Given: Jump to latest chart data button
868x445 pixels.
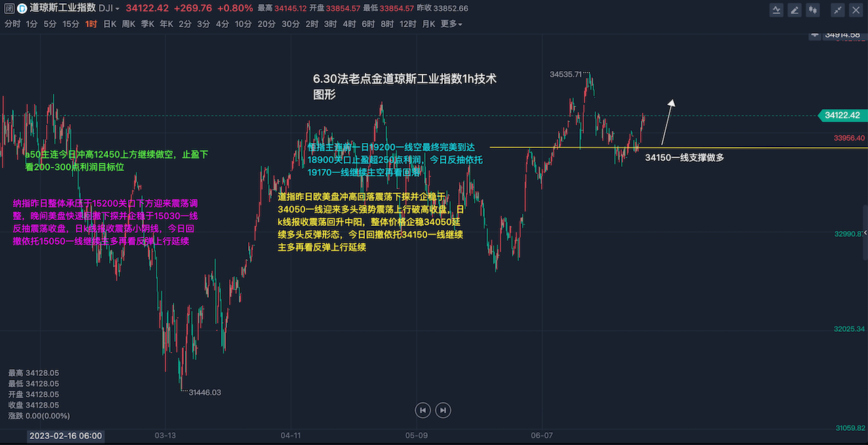Looking at the screenshot, I should pyautogui.click(x=443, y=410).
